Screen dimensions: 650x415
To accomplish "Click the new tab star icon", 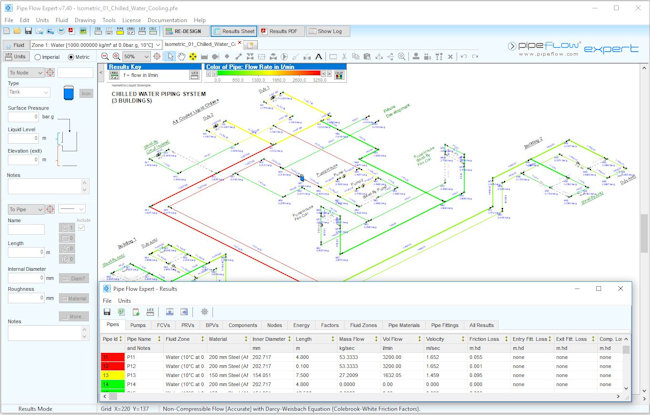I will pyautogui.click(x=251, y=44).
